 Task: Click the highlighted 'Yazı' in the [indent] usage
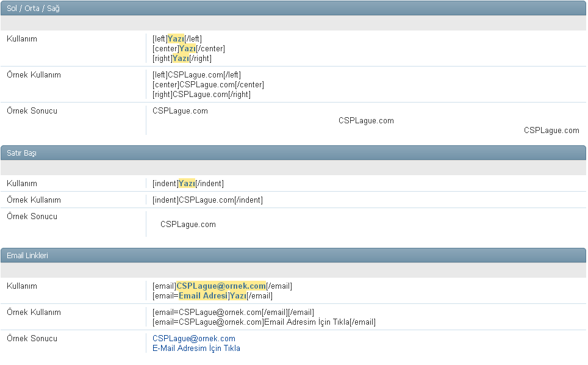(187, 184)
